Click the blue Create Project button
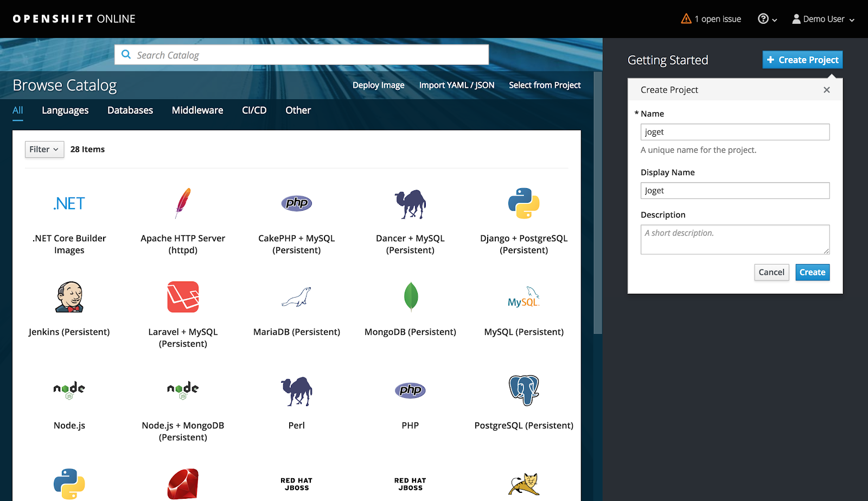868x501 pixels. click(802, 60)
